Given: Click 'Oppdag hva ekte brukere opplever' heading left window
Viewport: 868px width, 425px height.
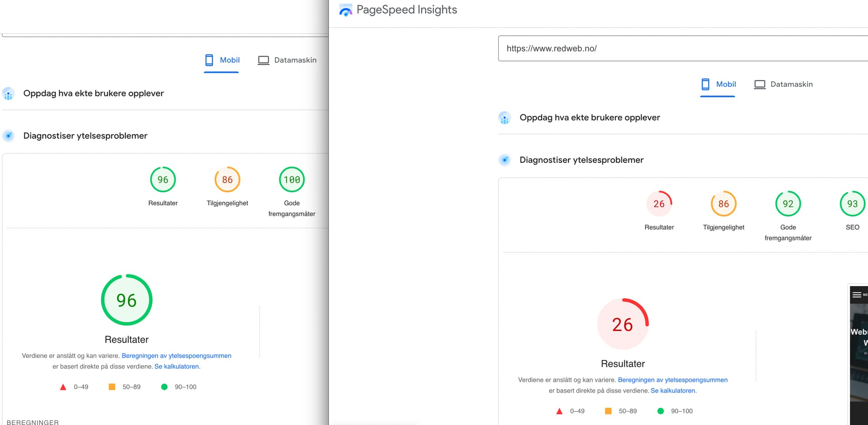Looking at the screenshot, I should (x=94, y=93).
